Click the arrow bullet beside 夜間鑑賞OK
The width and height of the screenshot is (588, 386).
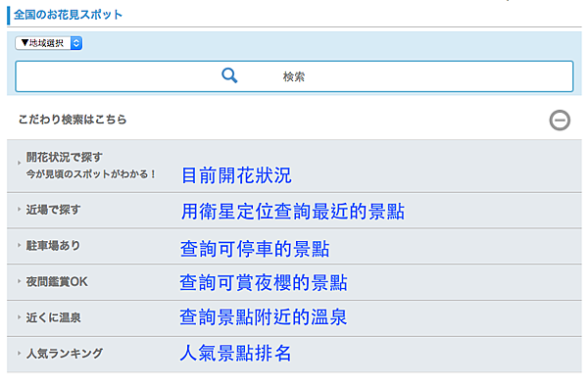19,281
